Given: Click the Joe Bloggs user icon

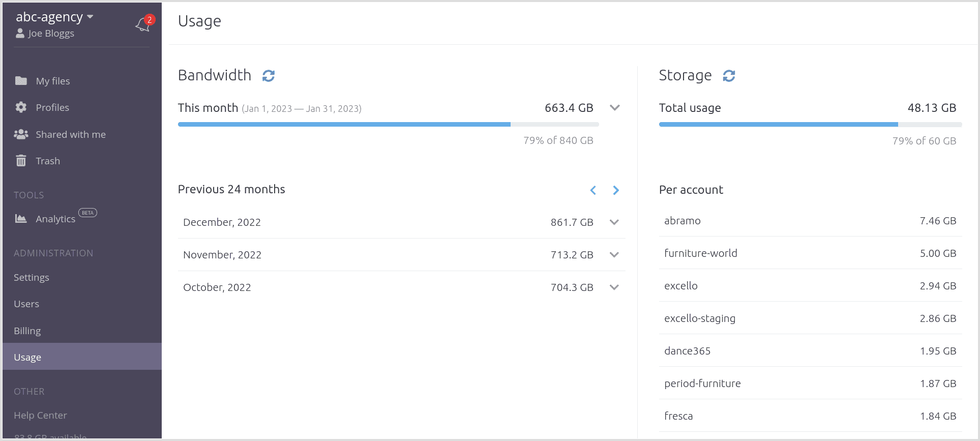Looking at the screenshot, I should tap(20, 34).
